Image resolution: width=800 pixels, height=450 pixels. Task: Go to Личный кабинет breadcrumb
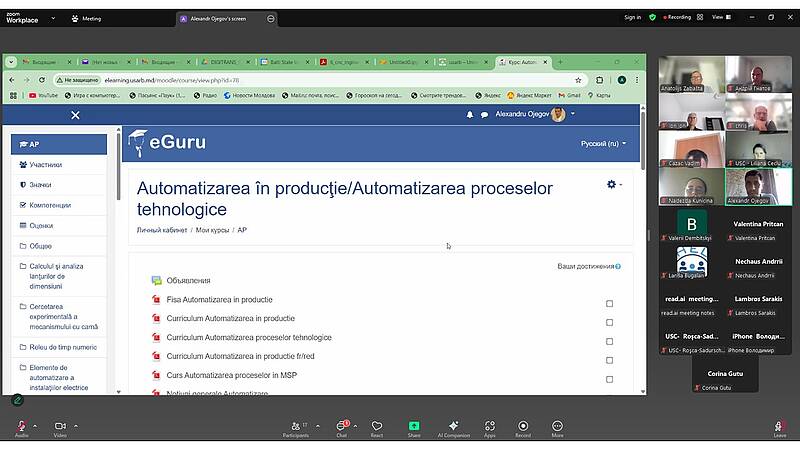pos(162,230)
